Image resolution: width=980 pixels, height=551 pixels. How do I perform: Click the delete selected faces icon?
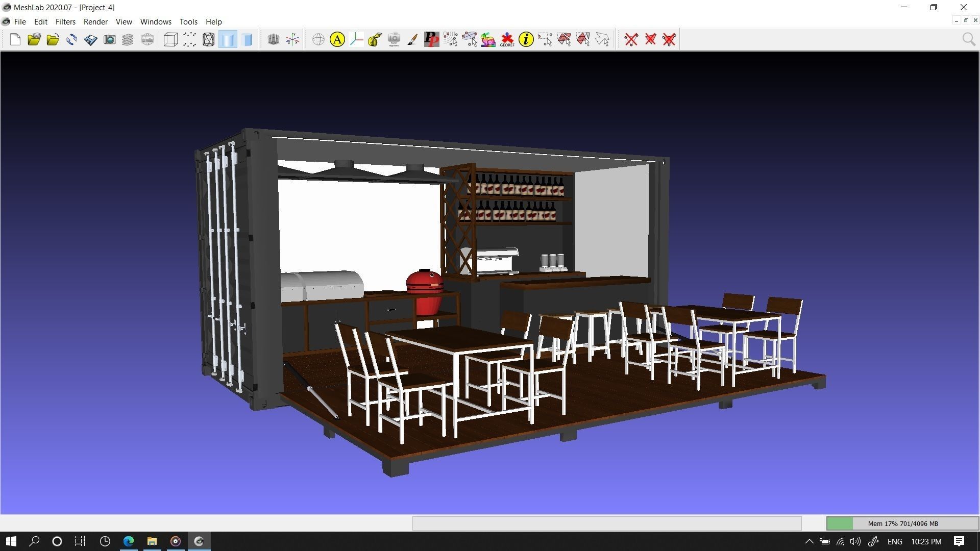650,39
